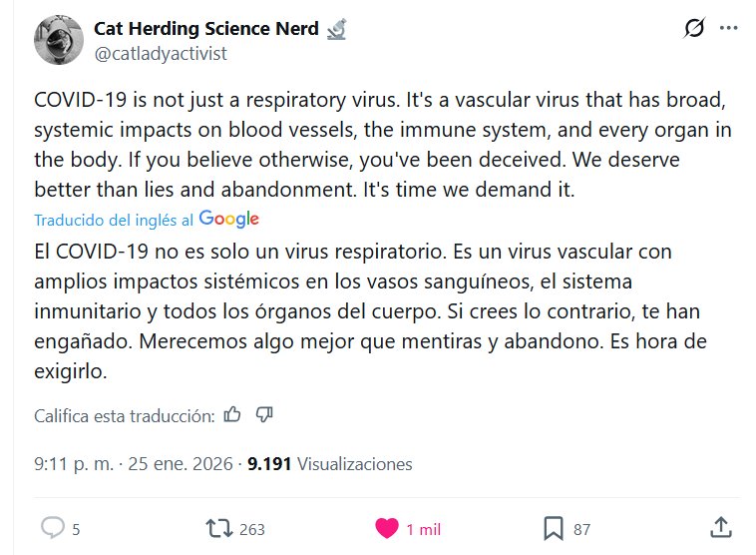Click the reply speech bubble icon
Screen dimensions: 756x555
52,528
